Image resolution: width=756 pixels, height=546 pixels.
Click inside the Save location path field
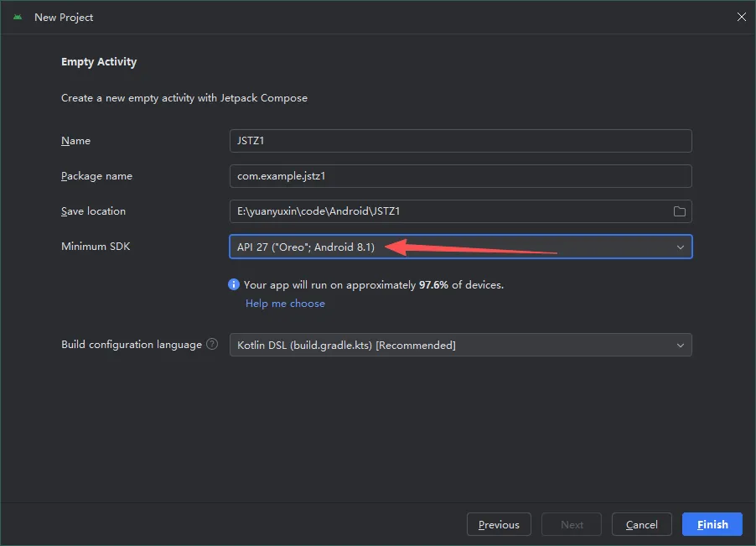[x=451, y=211]
